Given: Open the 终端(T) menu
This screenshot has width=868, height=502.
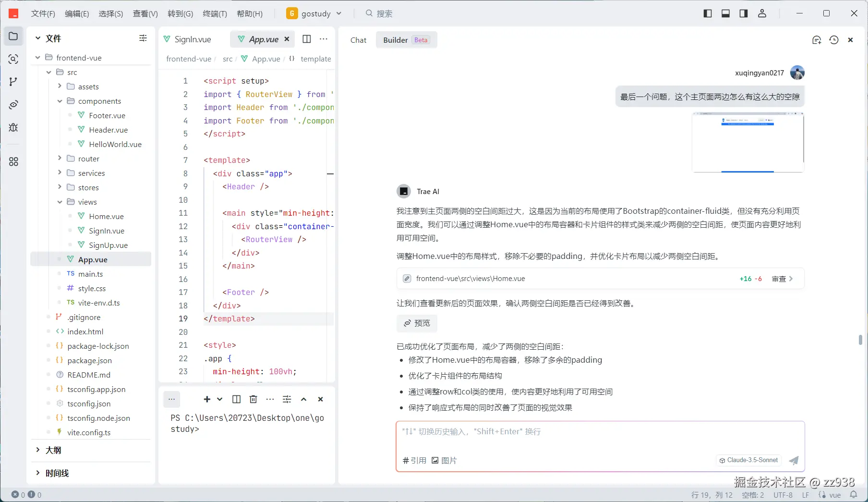Looking at the screenshot, I should pos(215,13).
